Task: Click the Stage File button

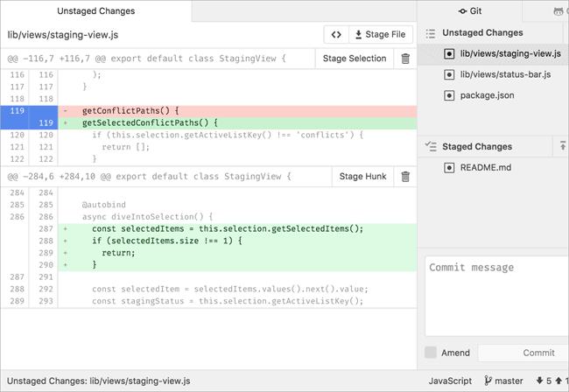Action: tap(382, 35)
